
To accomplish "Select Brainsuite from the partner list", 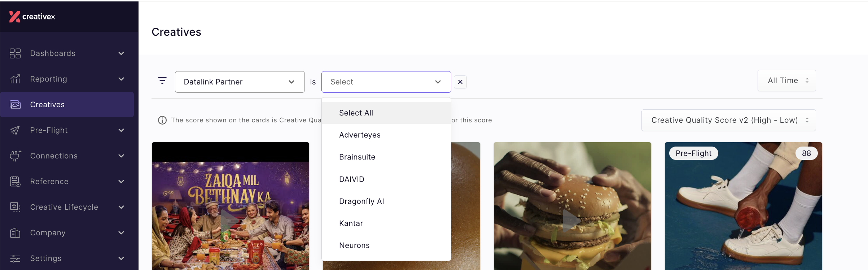I will pyautogui.click(x=386, y=157).
